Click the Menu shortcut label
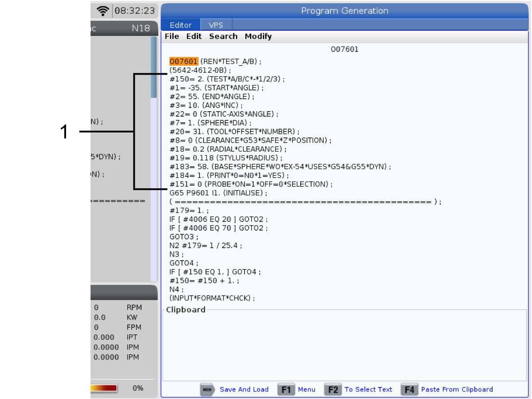The image size is (532, 399). click(x=306, y=389)
